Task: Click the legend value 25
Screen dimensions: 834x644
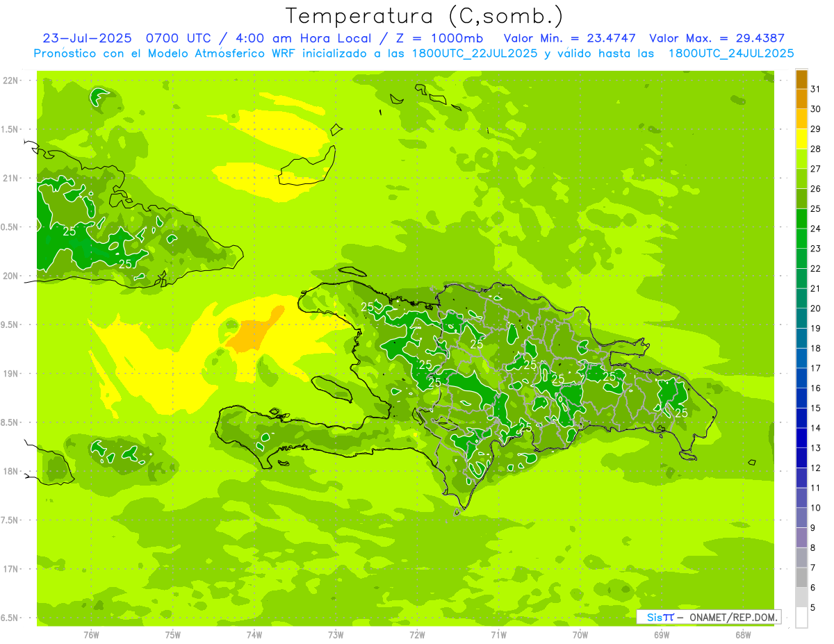Action: tap(815, 208)
